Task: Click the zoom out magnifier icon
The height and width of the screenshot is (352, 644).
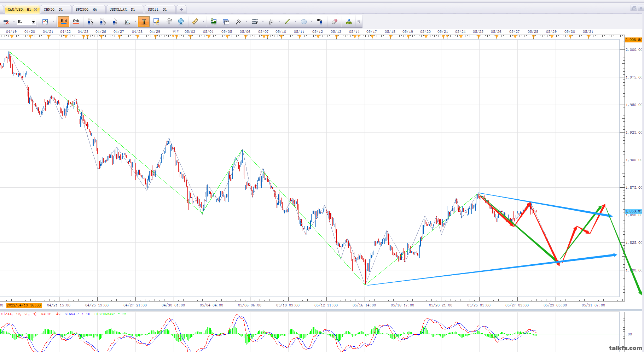Action: (x=103, y=22)
